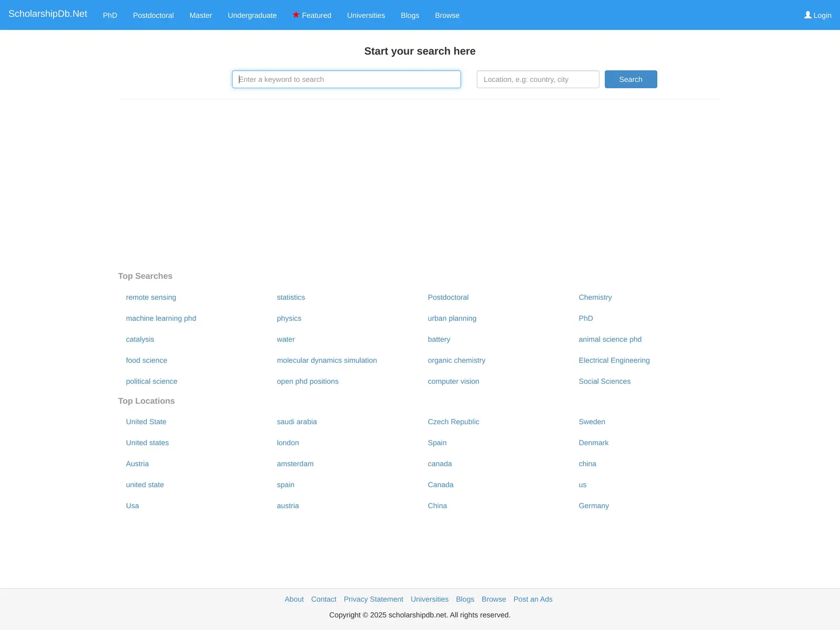Select capitalized 'Austria' location link
This screenshot has height=630, width=840.
[138, 464]
